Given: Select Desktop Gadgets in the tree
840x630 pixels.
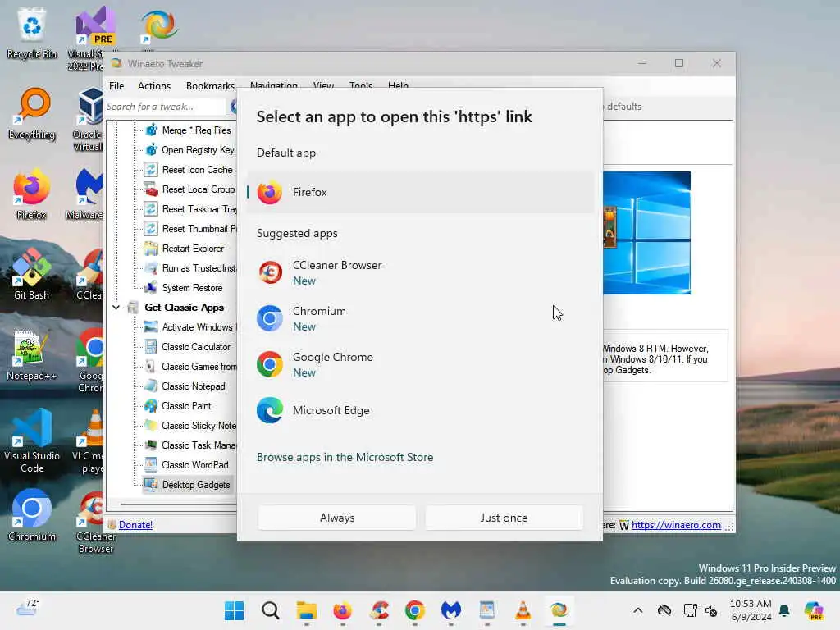Looking at the screenshot, I should coord(188,485).
